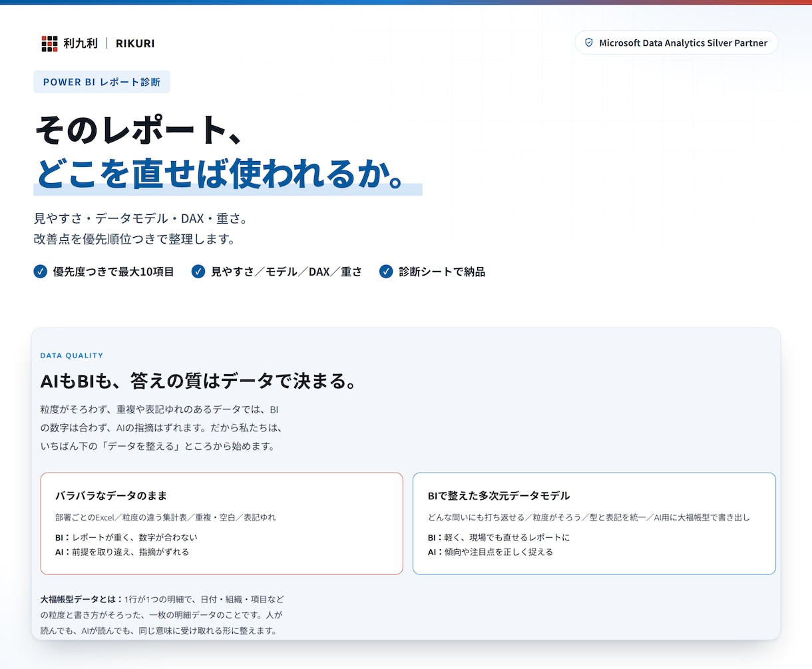Image resolution: width=812 pixels, height=669 pixels.
Task: Click text AI：傾向や注目点を正しく捉える
Action: (x=491, y=552)
